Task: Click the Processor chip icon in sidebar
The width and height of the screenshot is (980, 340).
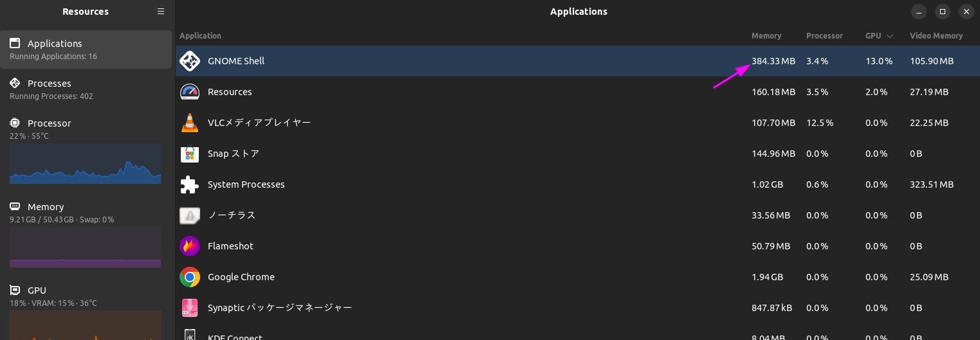Action: 15,123
